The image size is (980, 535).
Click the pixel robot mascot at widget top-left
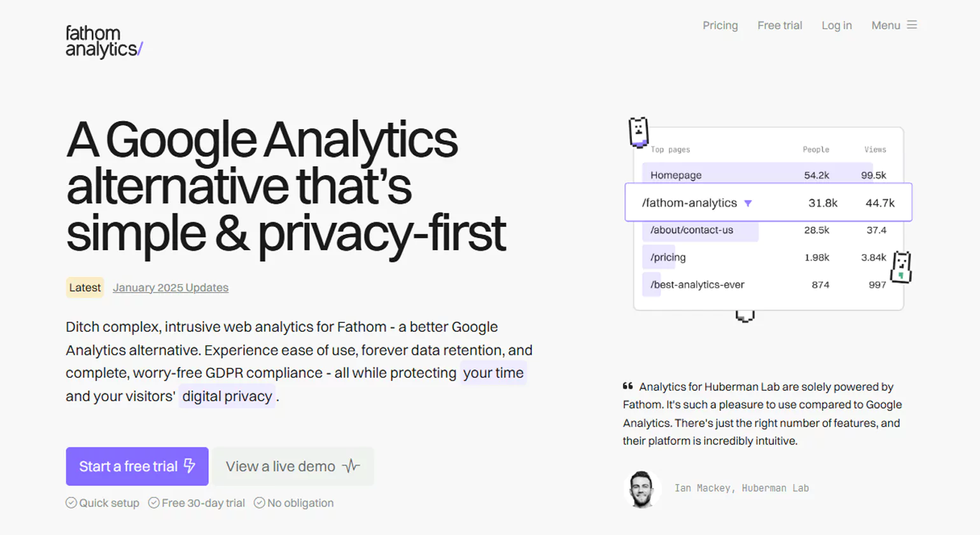(x=638, y=132)
